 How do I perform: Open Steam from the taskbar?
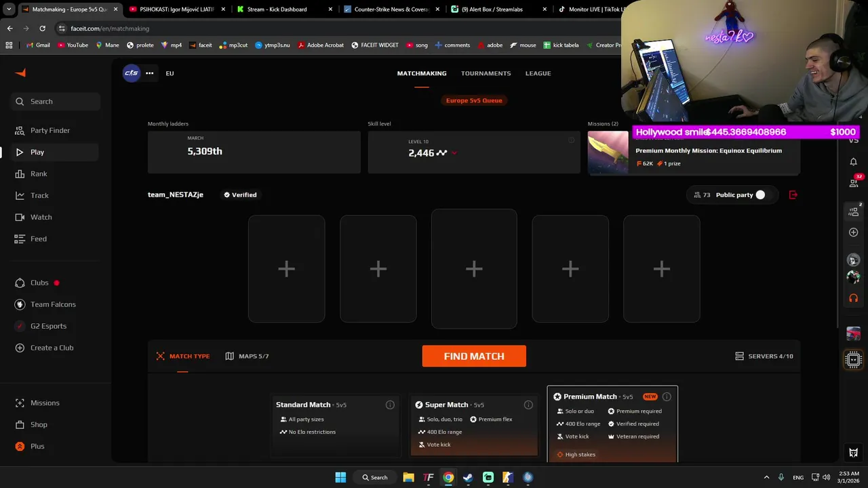[x=468, y=477]
